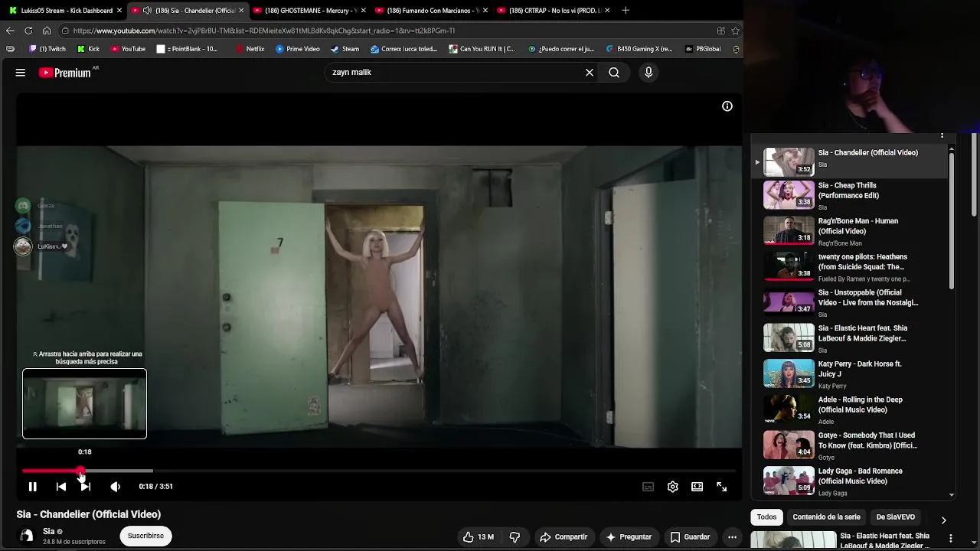Open the Kick bookmark
980x551 pixels.
(x=88, y=49)
